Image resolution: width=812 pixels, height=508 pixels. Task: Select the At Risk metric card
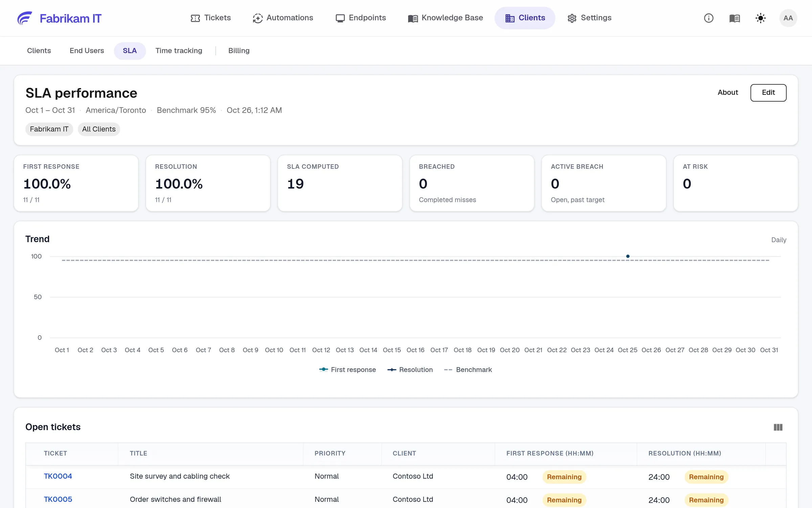point(736,183)
